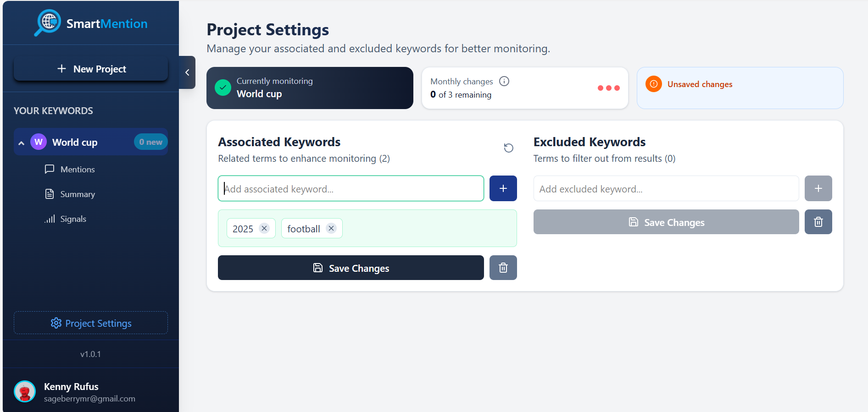Focus the Add associated keyword field

(351, 189)
